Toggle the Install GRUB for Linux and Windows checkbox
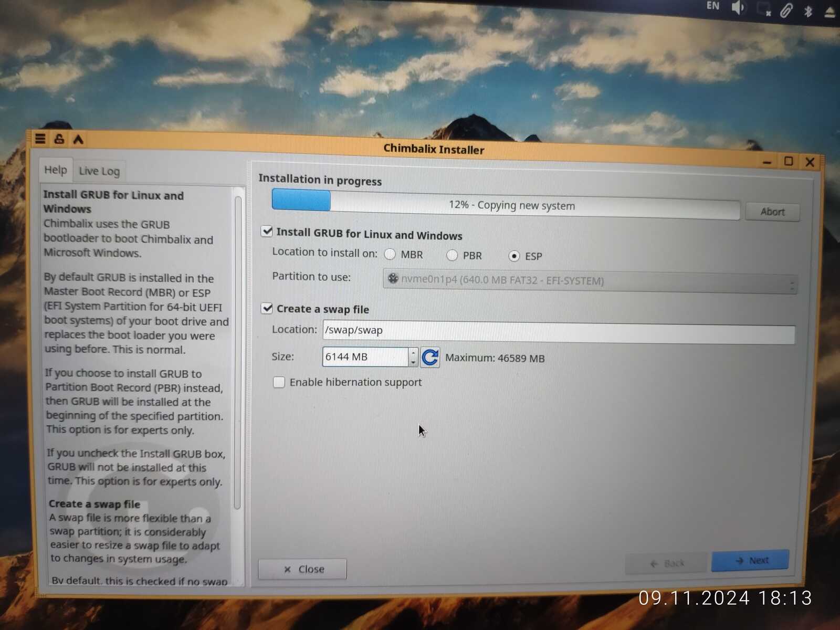The image size is (840, 630). coord(267,232)
